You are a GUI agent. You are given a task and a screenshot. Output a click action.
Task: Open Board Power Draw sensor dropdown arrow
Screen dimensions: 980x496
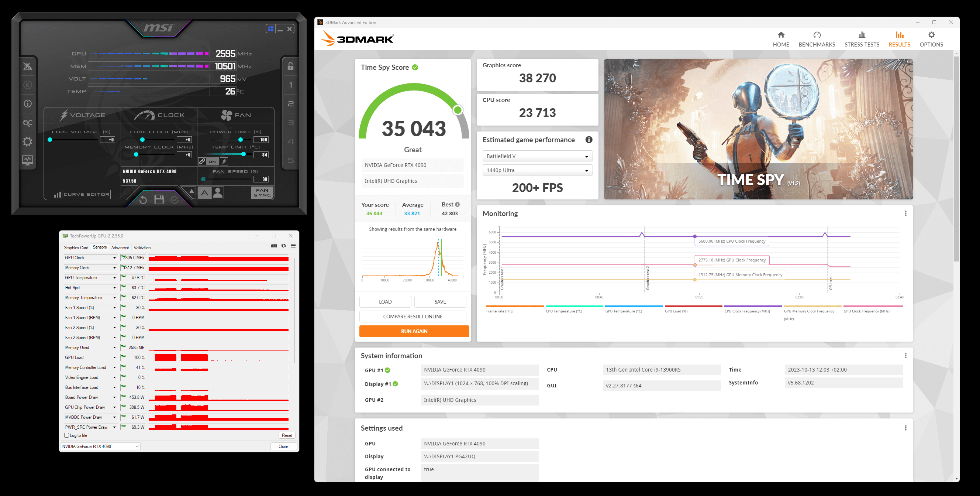(114, 397)
